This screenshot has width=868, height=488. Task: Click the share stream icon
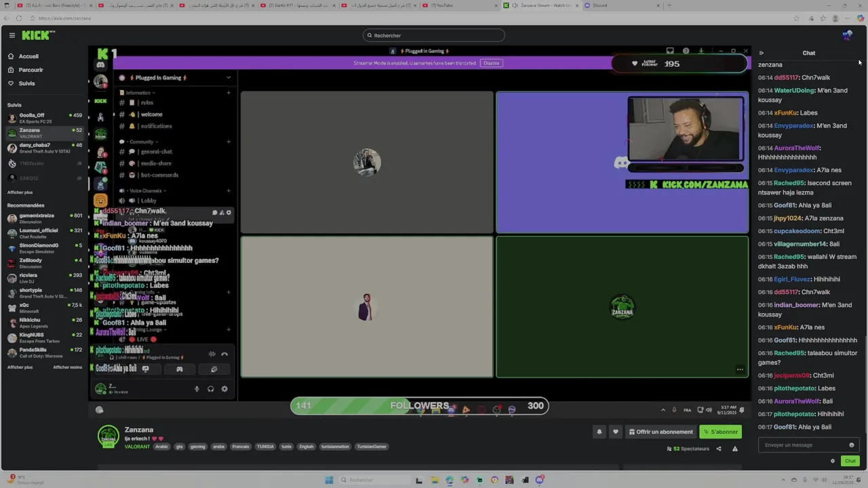(x=719, y=449)
